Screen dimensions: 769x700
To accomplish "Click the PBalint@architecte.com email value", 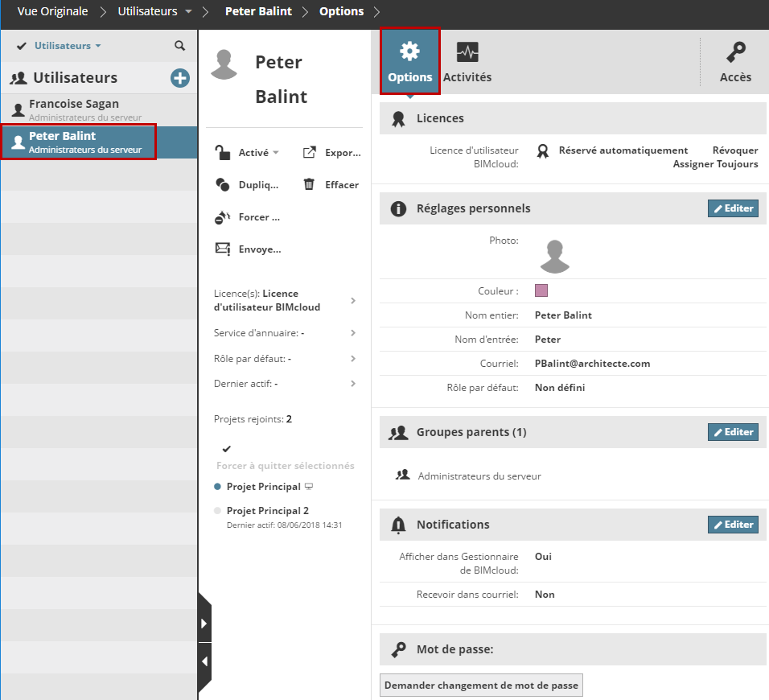I will click(592, 364).
